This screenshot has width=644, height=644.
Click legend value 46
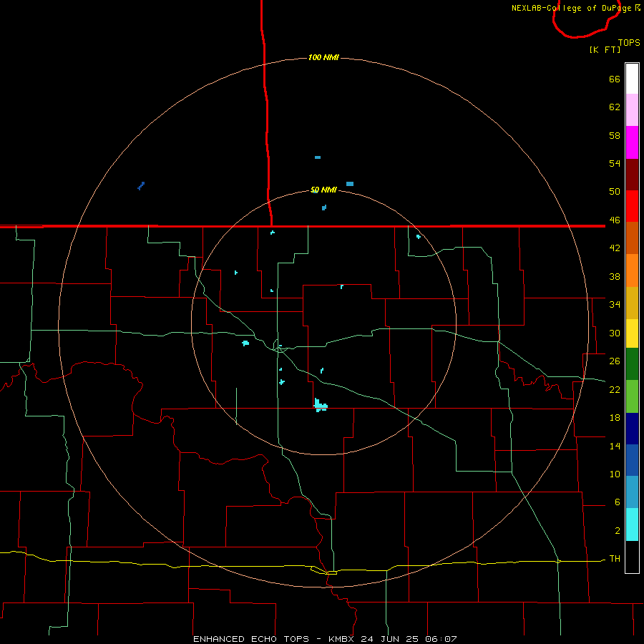615,220
